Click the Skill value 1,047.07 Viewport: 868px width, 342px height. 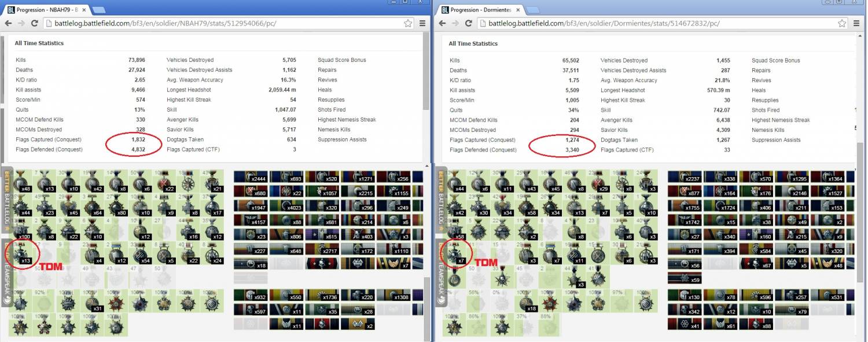(286, 109)
